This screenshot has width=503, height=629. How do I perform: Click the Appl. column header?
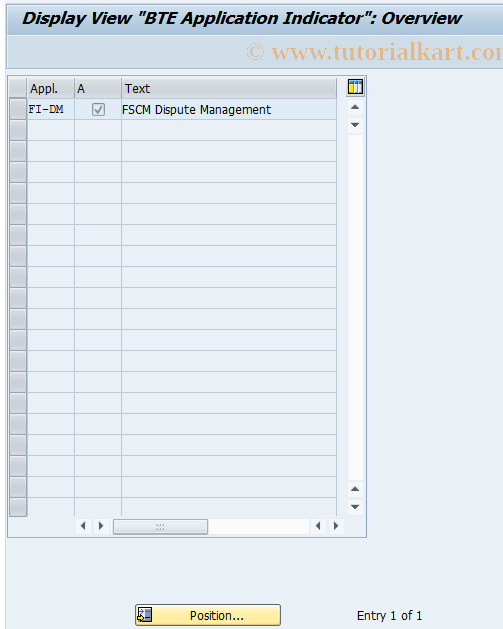tap(51, 88)
